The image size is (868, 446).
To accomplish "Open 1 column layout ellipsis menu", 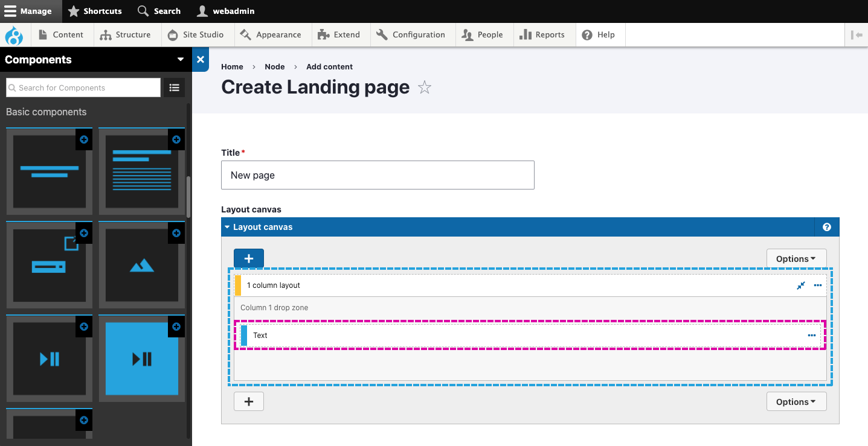I will (x=818, y=285).
